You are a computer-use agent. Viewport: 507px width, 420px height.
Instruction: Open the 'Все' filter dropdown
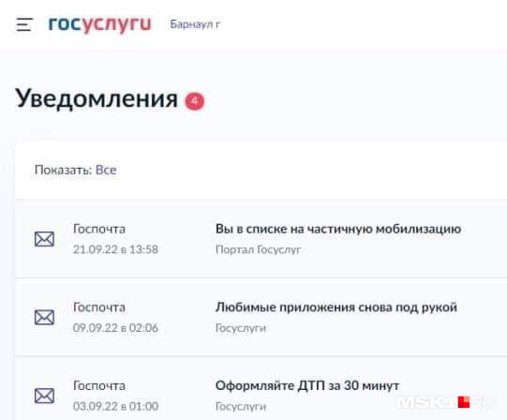106,170
